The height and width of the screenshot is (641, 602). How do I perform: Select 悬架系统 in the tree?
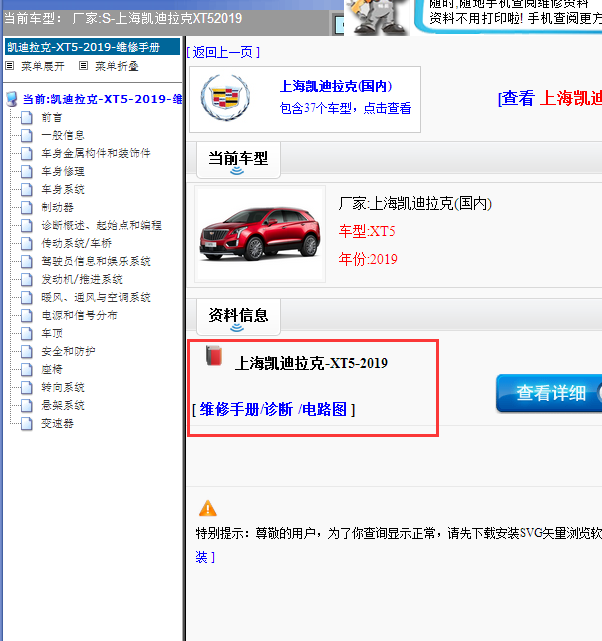[x=63, y=406]
